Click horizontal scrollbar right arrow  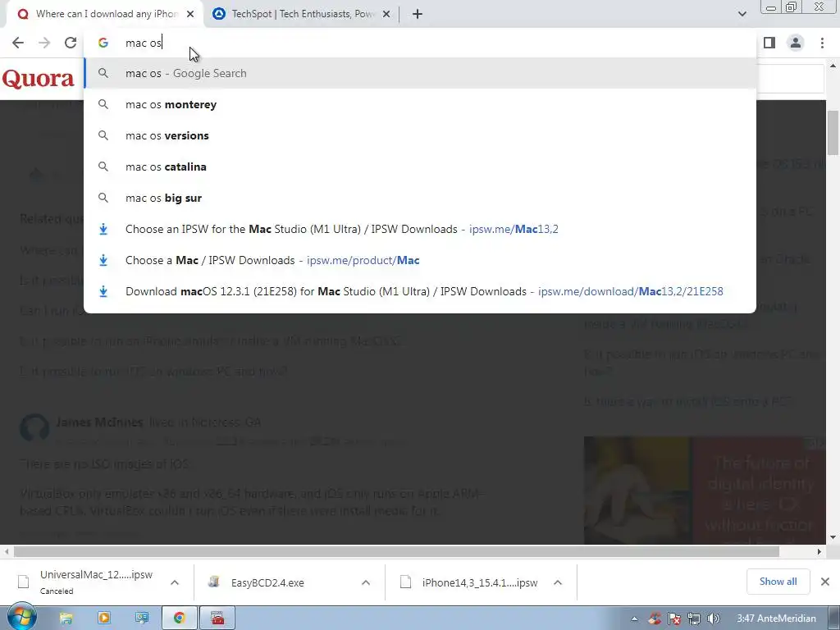click(x=819, y=551)
